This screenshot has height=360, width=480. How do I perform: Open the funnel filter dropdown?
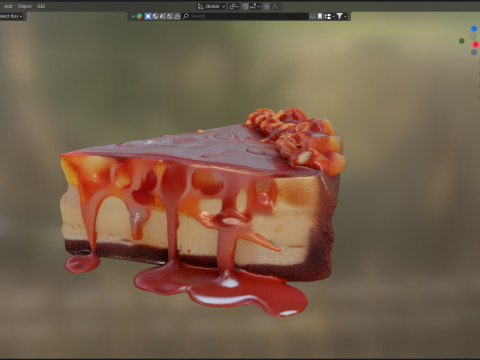342,16
